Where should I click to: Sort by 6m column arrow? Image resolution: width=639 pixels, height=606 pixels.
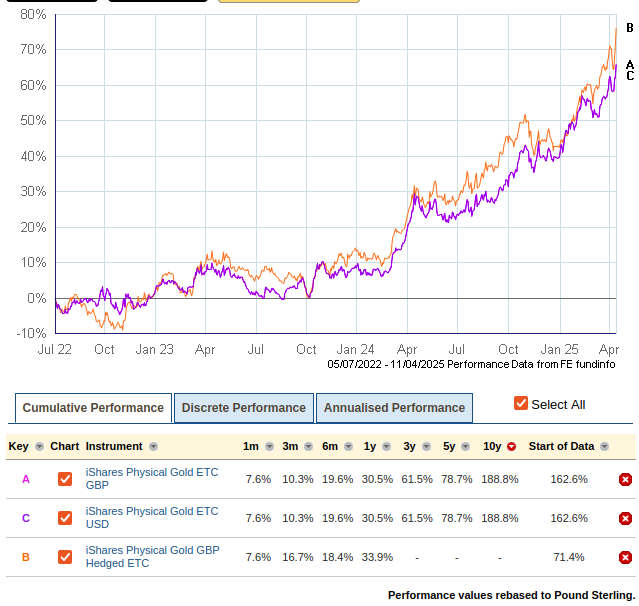[x=348, y=447]
